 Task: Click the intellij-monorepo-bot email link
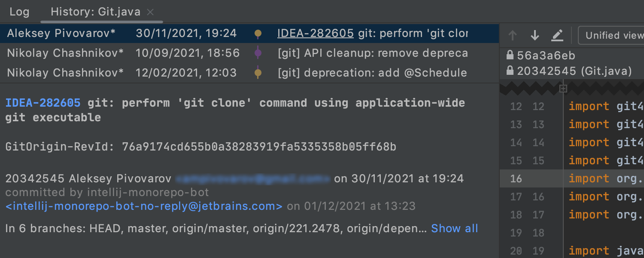pyautogui.click(x=144, y=206)
